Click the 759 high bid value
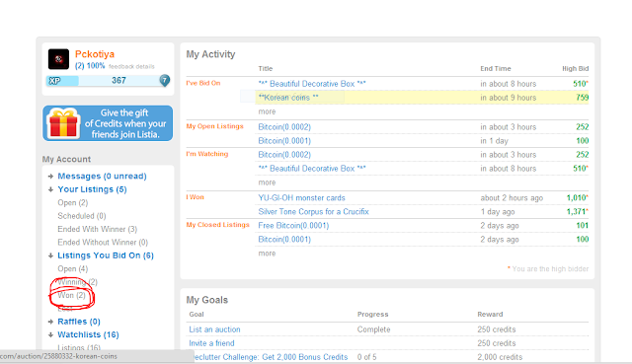This screenshot has width=632, height=364. [583, 98]
